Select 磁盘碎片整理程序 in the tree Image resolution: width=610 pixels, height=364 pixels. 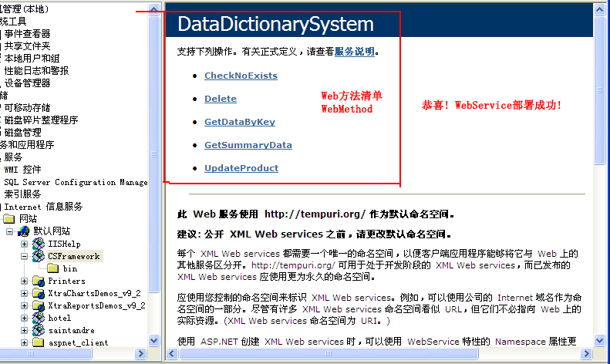[x=41, y=120]
